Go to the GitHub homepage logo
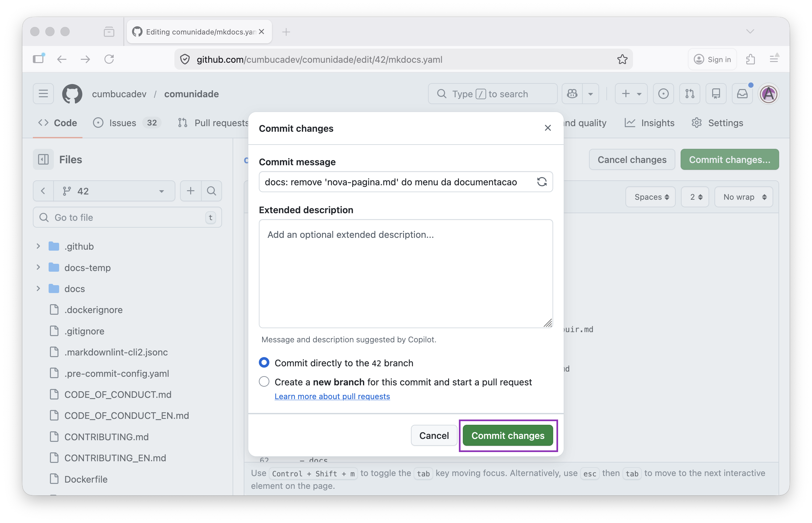Image resolution: width=812 pixels, height=523 pixels. click(x=72, y=94)
